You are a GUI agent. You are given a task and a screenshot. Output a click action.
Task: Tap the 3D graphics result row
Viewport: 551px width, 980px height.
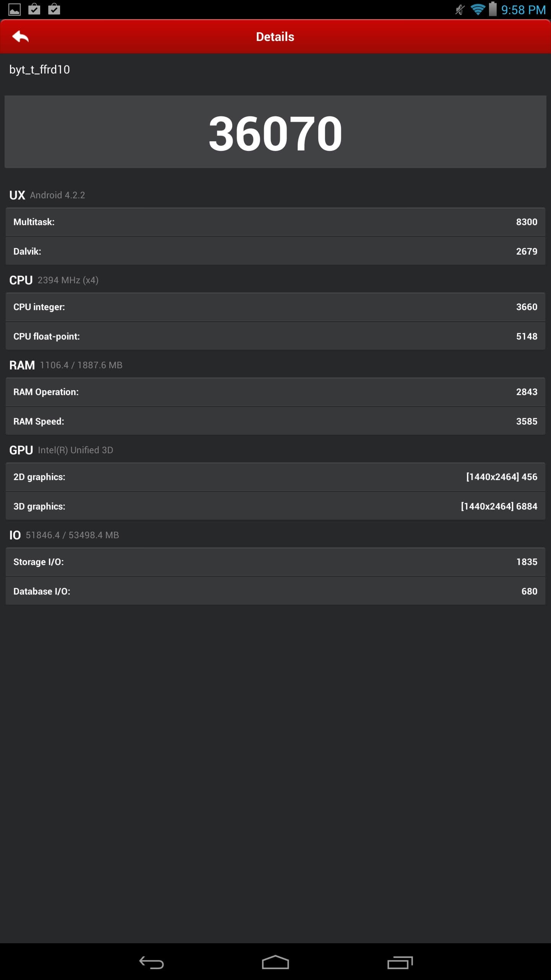(275, 506)
